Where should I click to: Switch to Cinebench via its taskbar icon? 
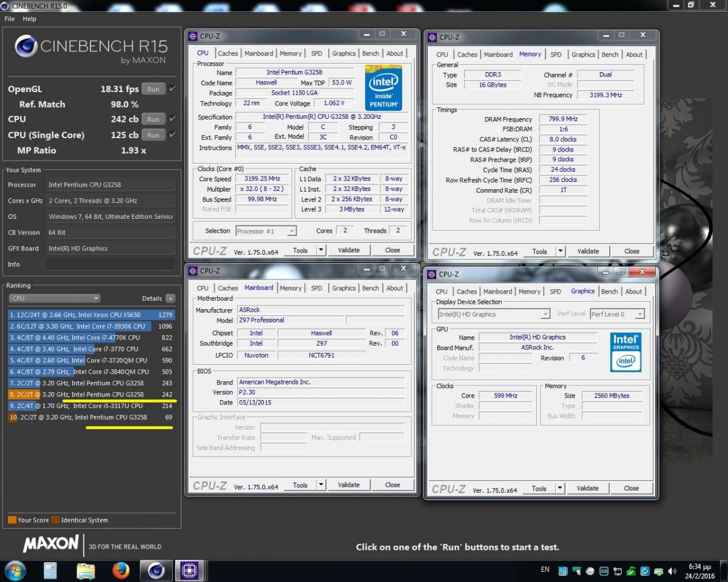(x=157, y=570)
